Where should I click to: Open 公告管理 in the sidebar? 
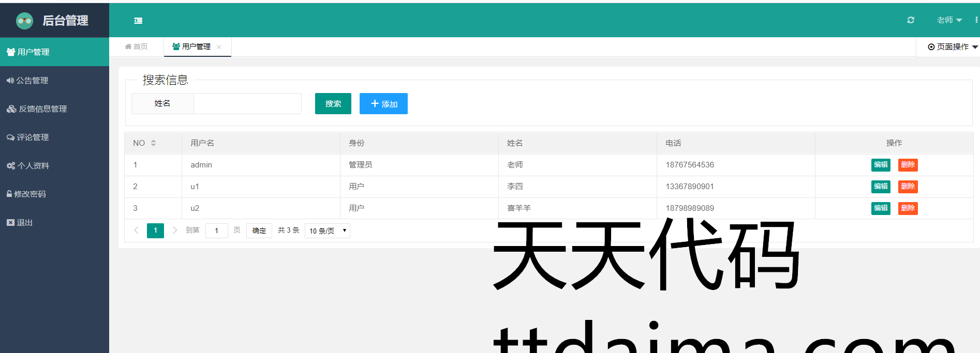(x=32, y=81)
